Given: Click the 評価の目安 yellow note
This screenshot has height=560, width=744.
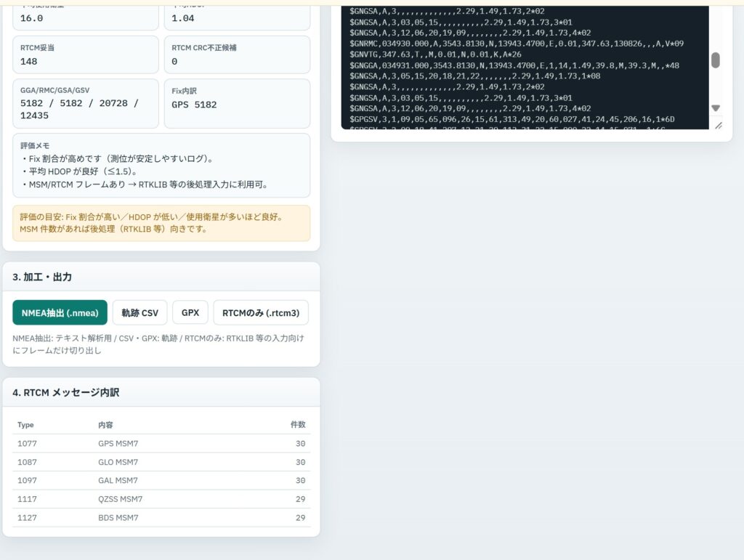Looking at the screenshot, I should tap(161, 223).
